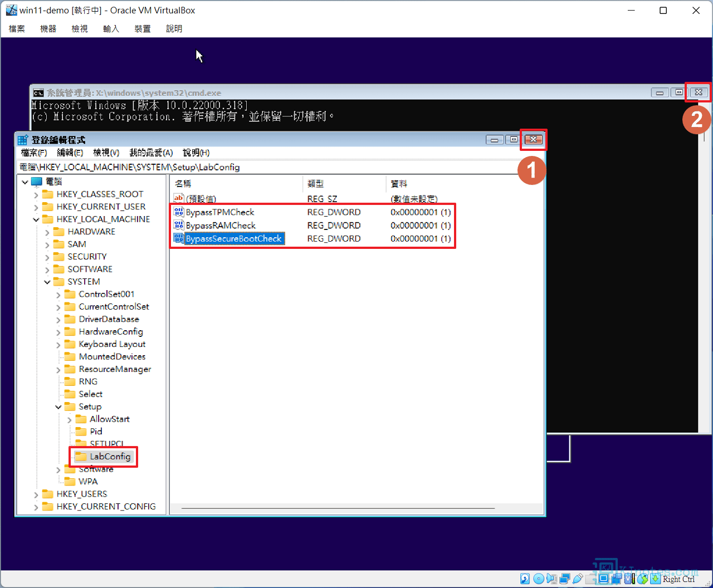This screenshot has width=713, height=588.
Task: Open the VirtualBox 裝置 menu
Action: 143,28
